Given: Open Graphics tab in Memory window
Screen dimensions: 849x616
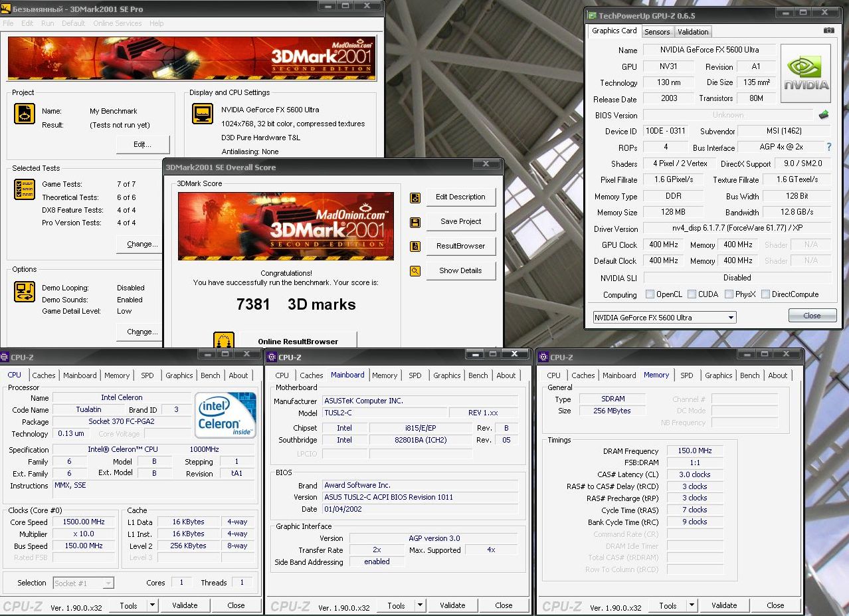Looking at the screenshot, I should coord(719,375).
